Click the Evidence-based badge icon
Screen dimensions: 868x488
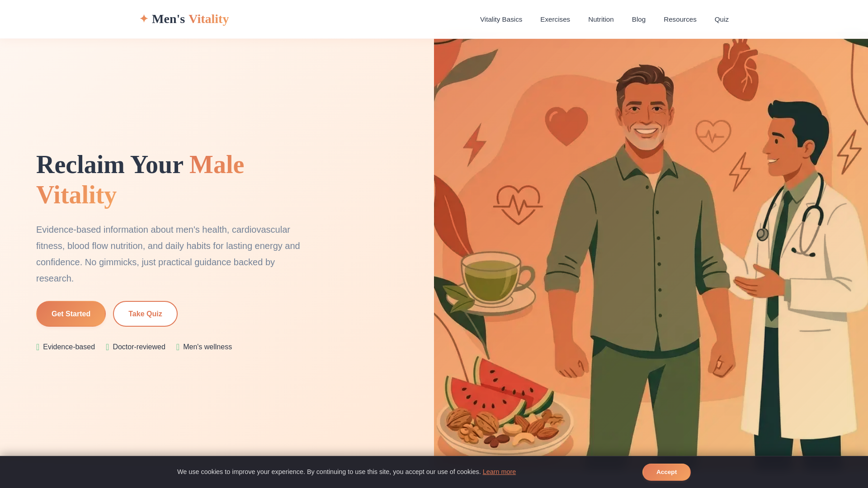tap(38, 347)
